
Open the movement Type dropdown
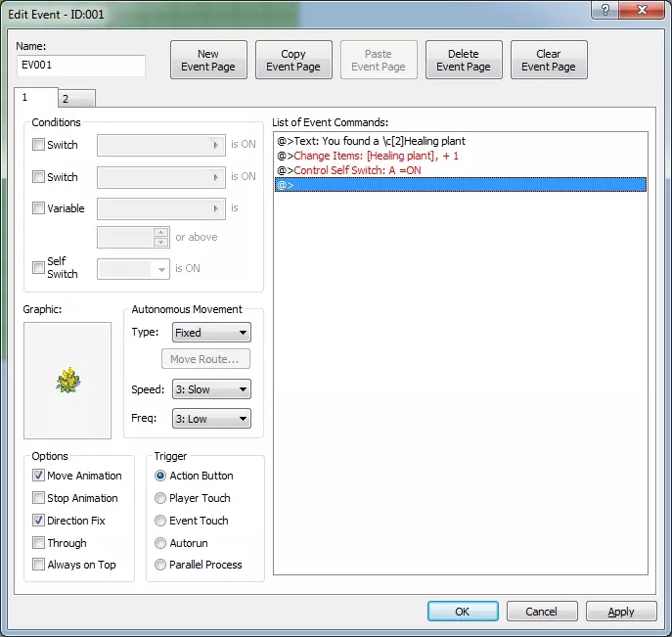211,333
